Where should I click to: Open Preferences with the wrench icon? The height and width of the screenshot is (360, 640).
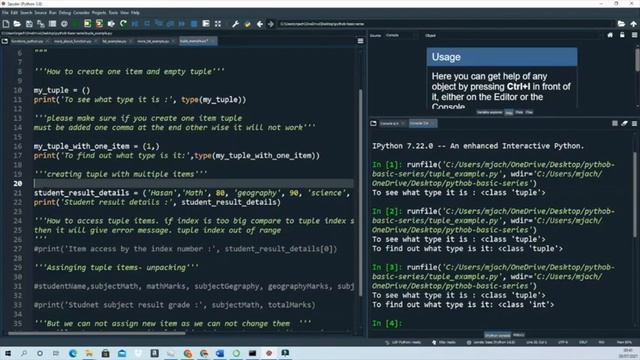(236, 24)
